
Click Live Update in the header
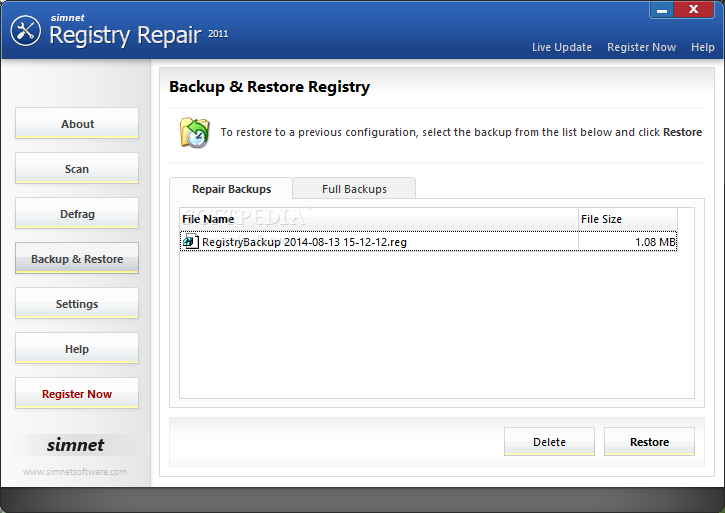pyautogui.click(x=562, y=47)
